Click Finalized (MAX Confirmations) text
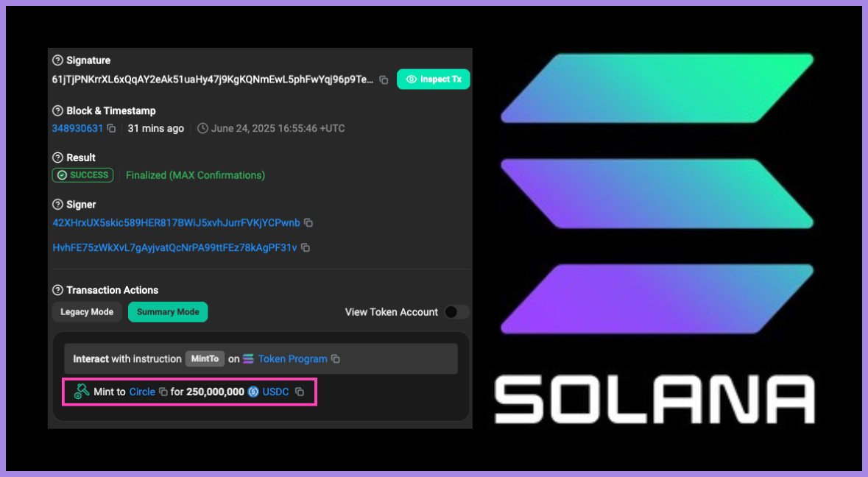The width and height of the screenshot is (868, 477). (x=195, y=175)
